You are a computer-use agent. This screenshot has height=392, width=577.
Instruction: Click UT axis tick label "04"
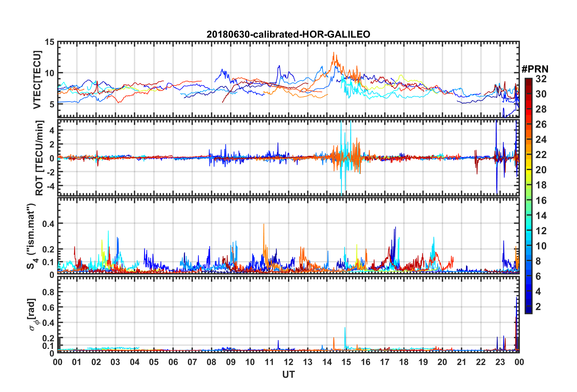coord(134,362)
